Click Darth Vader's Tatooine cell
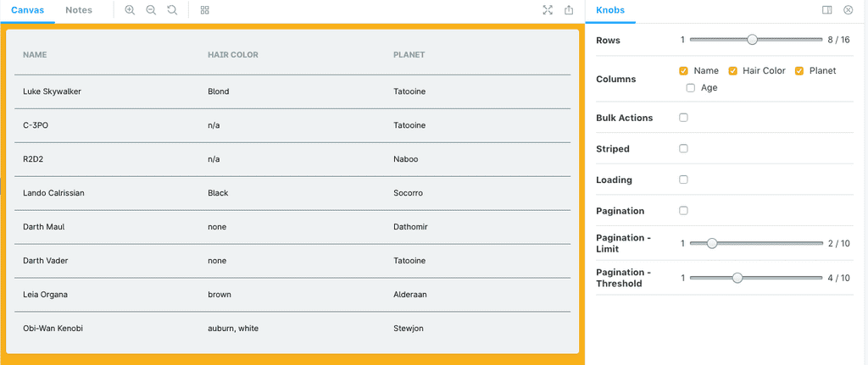 [409, 261]
